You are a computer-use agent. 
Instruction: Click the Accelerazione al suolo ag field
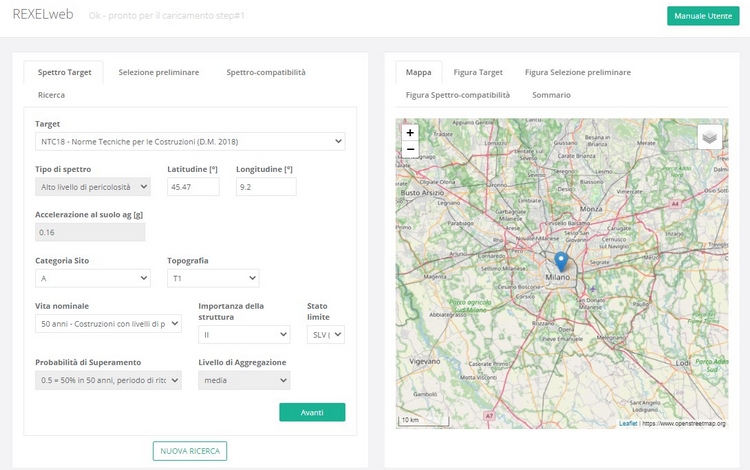pos(90,232)
